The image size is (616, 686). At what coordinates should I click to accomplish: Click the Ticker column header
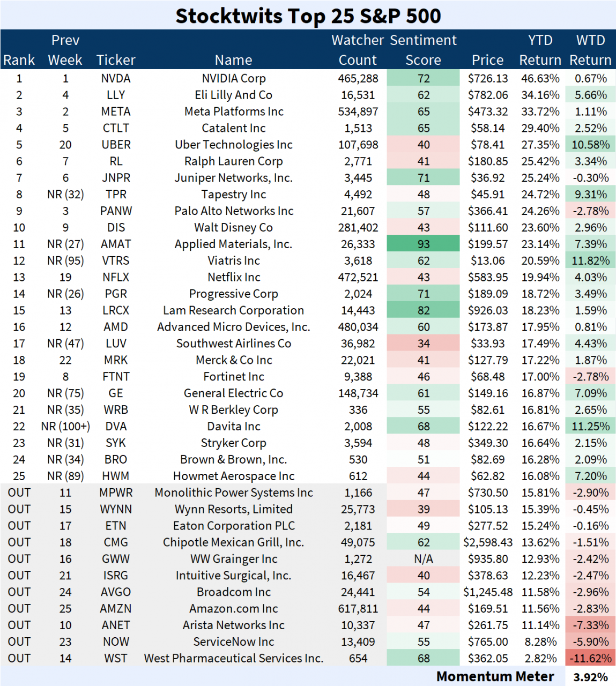tap(116, 59)
